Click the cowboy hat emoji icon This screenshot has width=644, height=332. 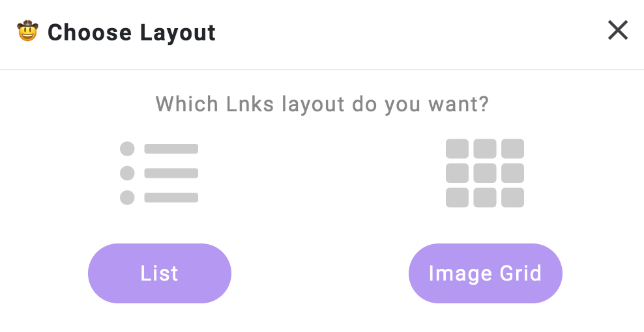pos(27,31)
